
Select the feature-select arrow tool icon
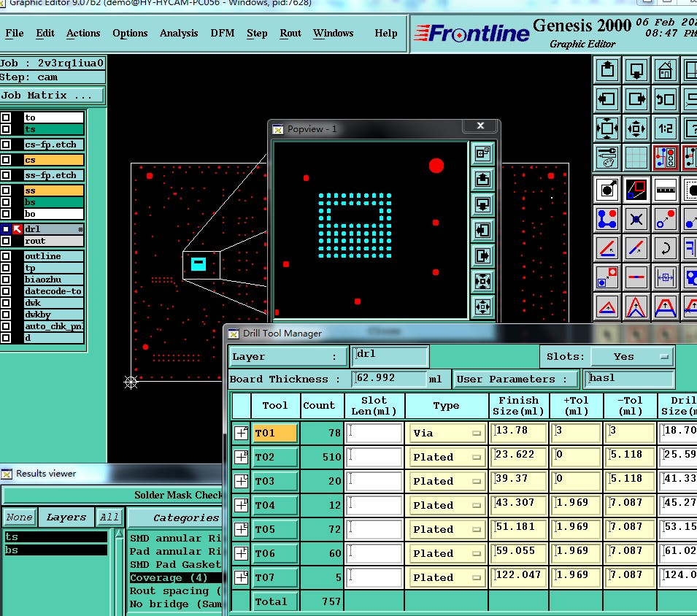click(607, 190)
